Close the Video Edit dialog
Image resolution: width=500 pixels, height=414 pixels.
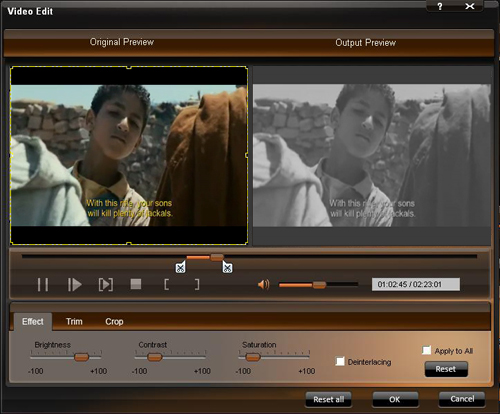coord(470,6)
